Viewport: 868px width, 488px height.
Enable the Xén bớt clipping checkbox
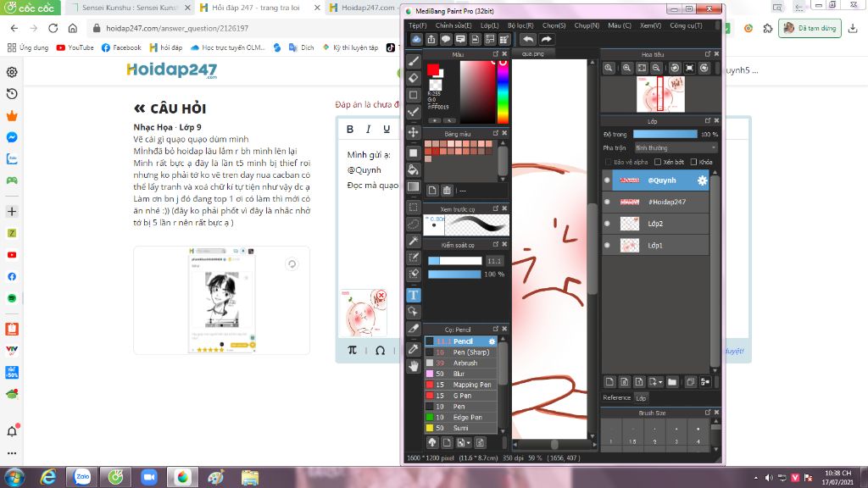click(658, 162)
